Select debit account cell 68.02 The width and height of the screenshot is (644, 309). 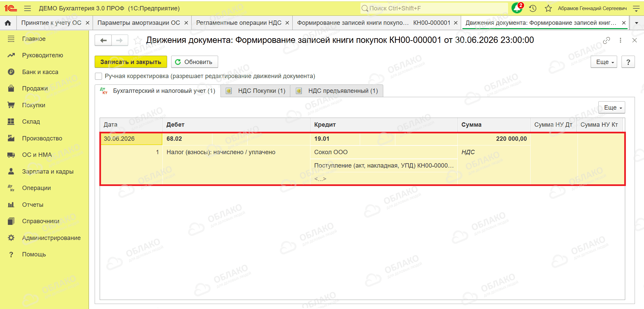click(x=187, y=139)
